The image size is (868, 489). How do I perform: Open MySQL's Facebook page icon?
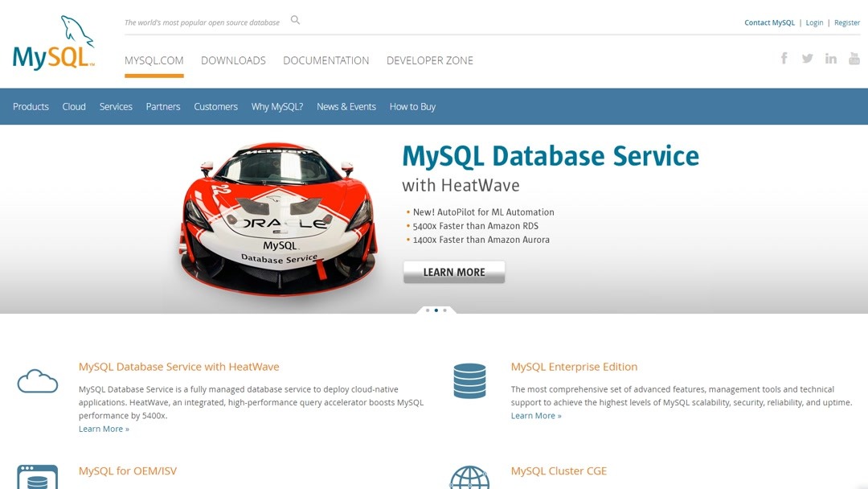click(x=784, y=58)
